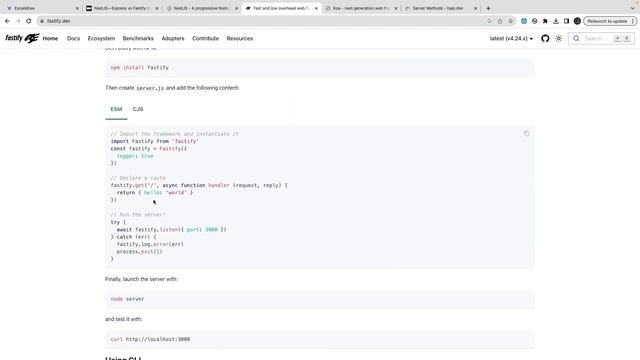Click the fastify.get route handler line
This screenshot has width=640, height=360.
pos(199,185)
